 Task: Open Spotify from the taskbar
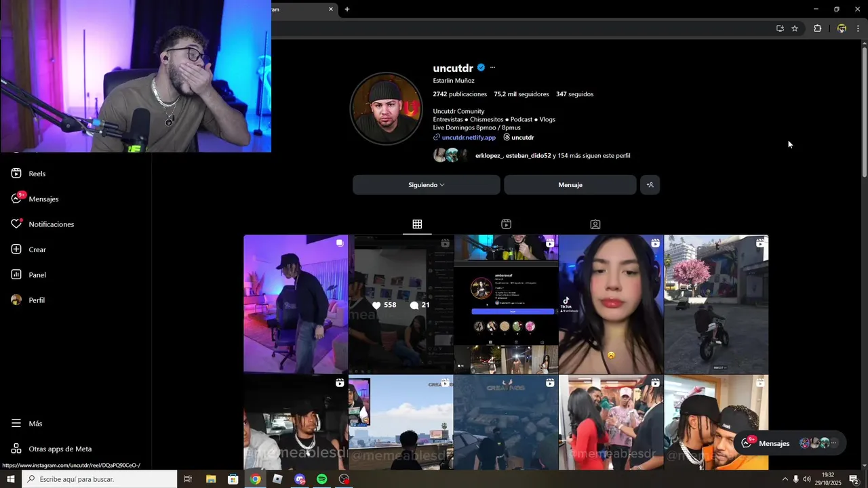coord(322,479)
